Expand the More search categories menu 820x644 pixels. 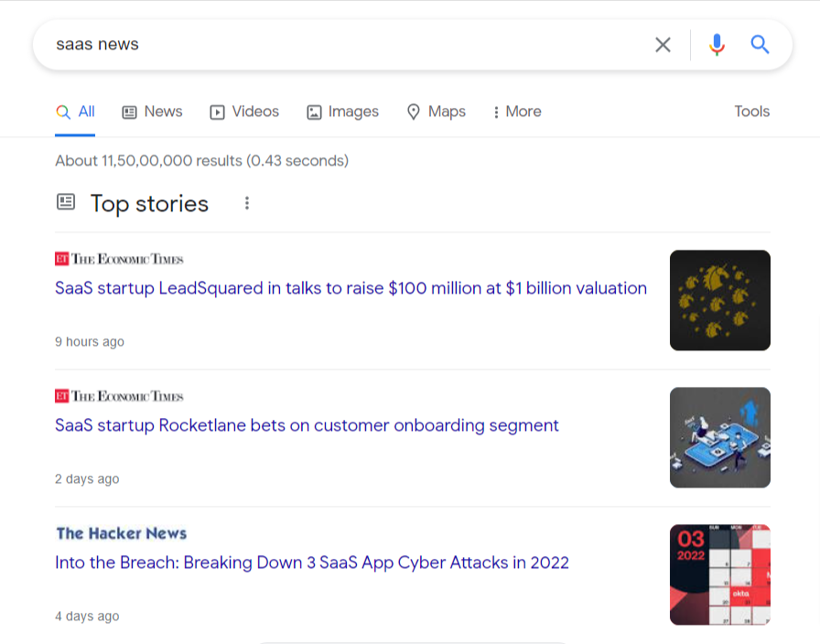click(517, 112)
